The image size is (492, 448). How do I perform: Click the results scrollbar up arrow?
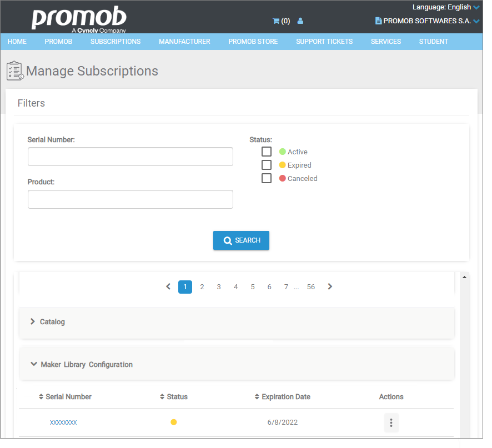(x=464, y=277)
